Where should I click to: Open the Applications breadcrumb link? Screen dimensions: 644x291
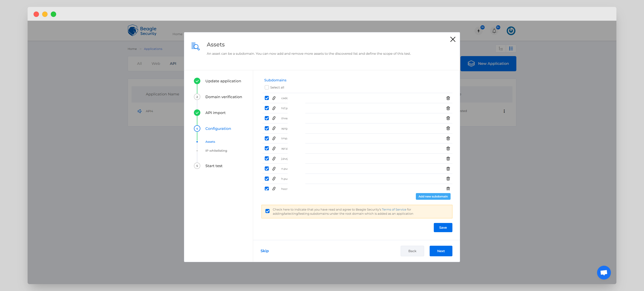(153, 49)
